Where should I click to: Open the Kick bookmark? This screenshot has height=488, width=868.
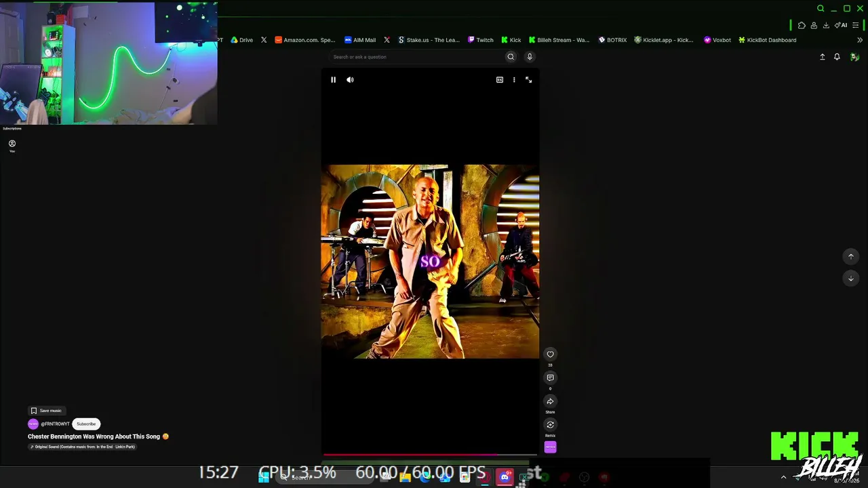click(511, 40)
